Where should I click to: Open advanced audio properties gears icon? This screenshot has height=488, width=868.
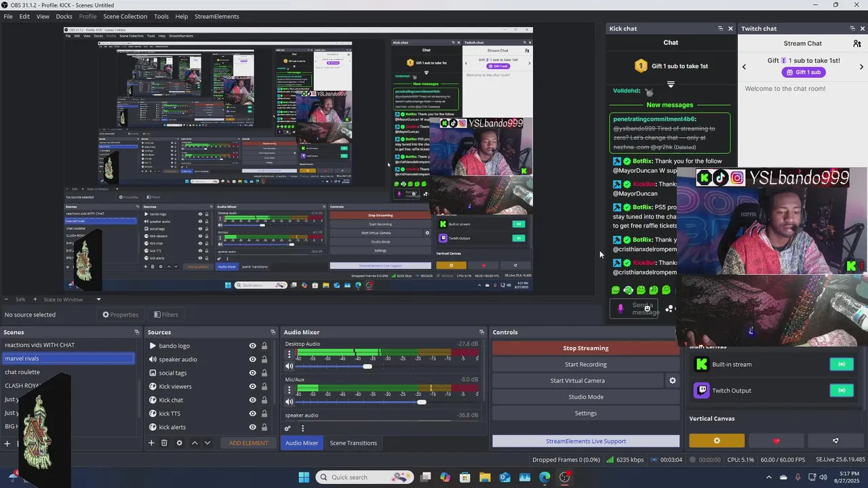click(288, 428)
